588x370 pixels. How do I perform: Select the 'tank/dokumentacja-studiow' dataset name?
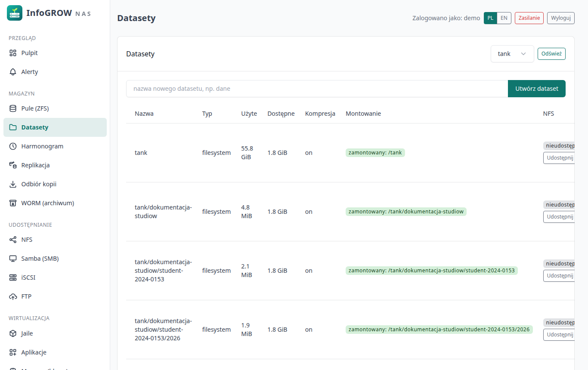click(x=163, y=212)
